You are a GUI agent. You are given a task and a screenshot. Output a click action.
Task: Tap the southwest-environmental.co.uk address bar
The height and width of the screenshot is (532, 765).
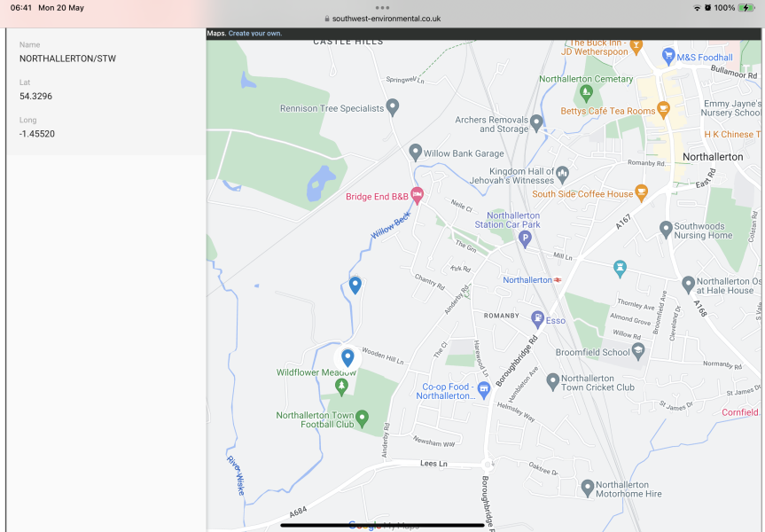click(x=383, y=19)
